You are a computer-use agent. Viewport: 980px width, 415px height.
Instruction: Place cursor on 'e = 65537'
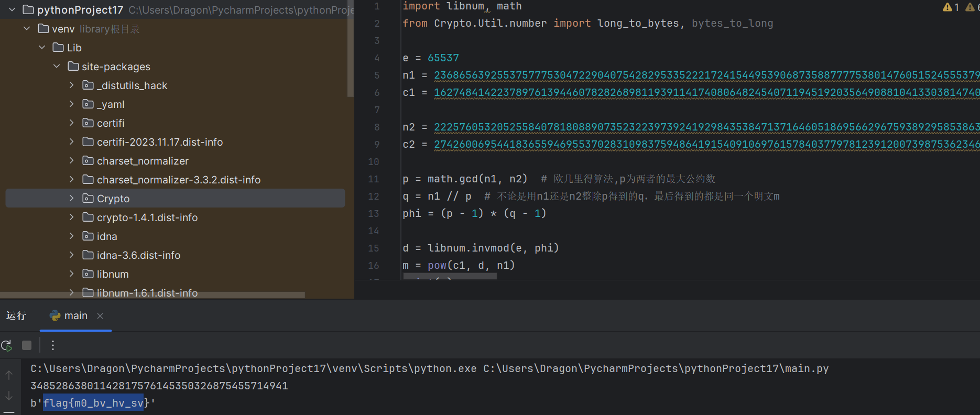coord(431,58)
